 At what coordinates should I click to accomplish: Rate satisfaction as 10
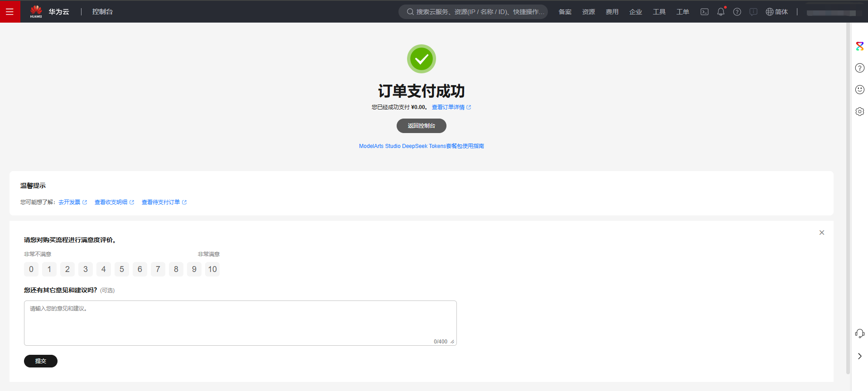tap(212, 269)
